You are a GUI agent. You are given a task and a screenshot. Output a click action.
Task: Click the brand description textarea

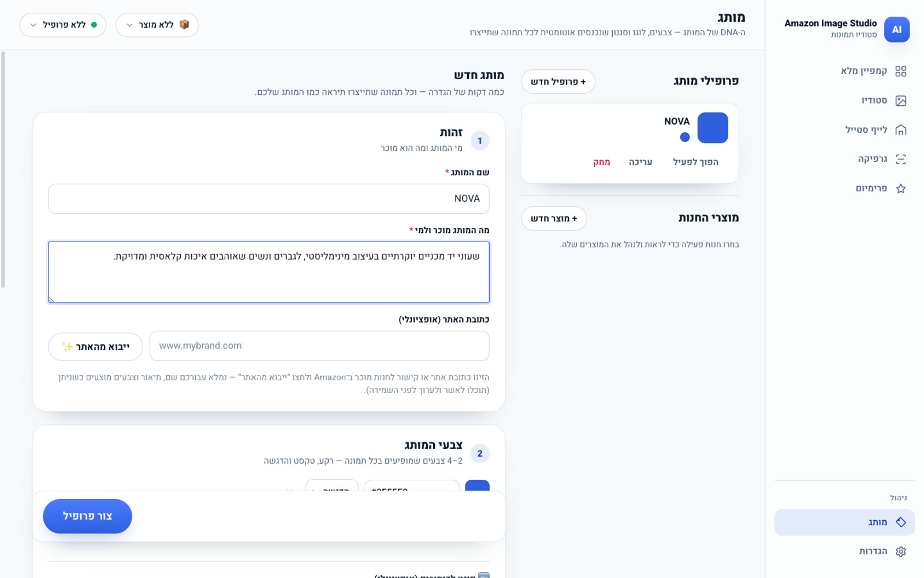coord(269,272)
